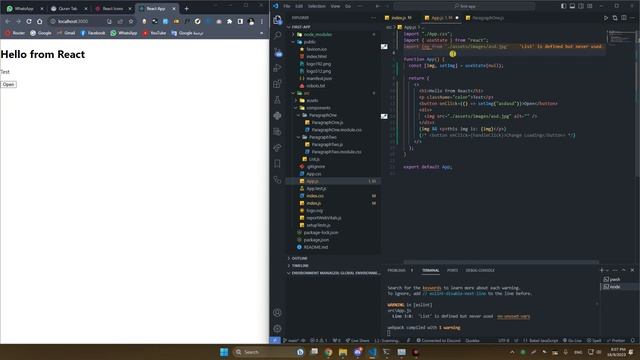
Task: Open the YouTube bookmark
Action: coord(154,33)
